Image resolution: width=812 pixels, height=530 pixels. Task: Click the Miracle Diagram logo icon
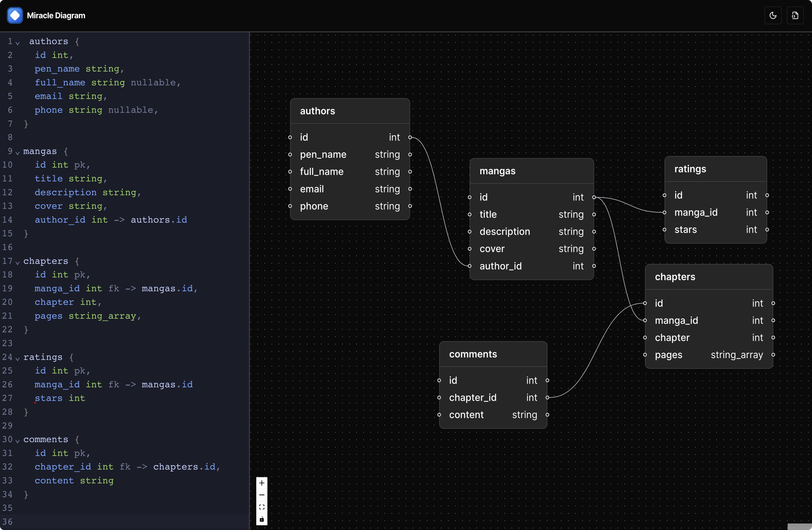(15, 15)
